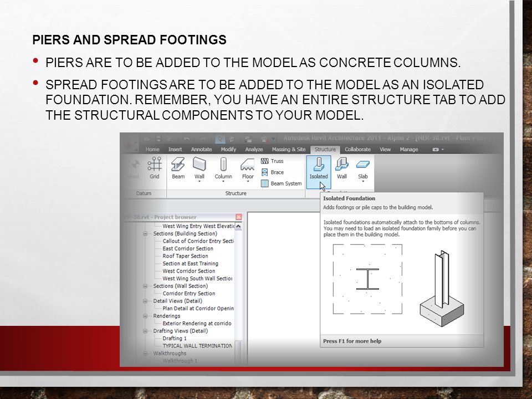Open the Floor tool dropdown arrow
This screenshot has width=532, height=399.
point(248,182)
